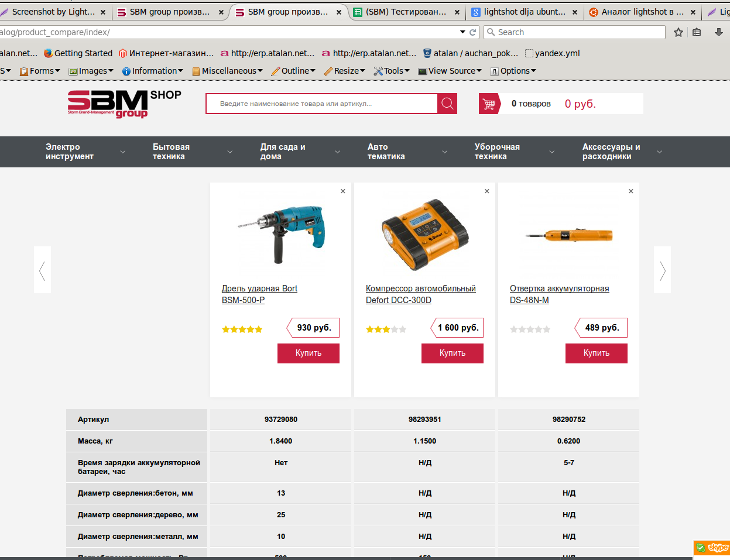
Task: Click the five-star rating of the drill
Action: [x=242, y=329]
